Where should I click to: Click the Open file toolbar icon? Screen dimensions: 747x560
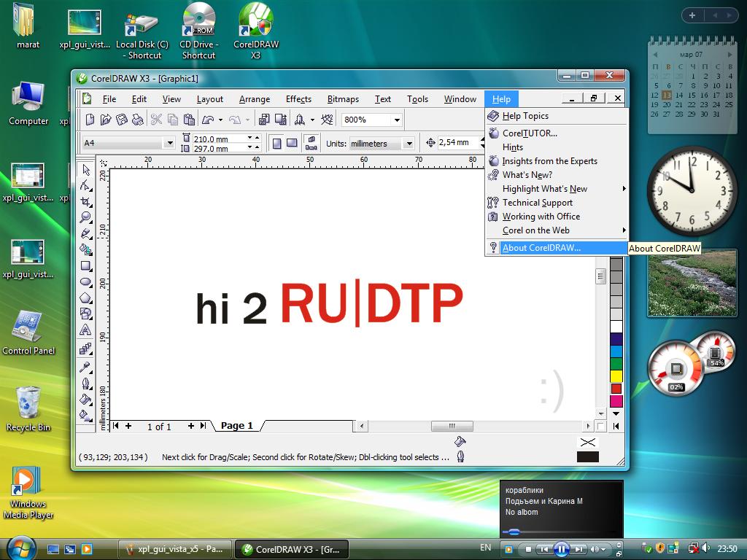[x=106, y=120]
